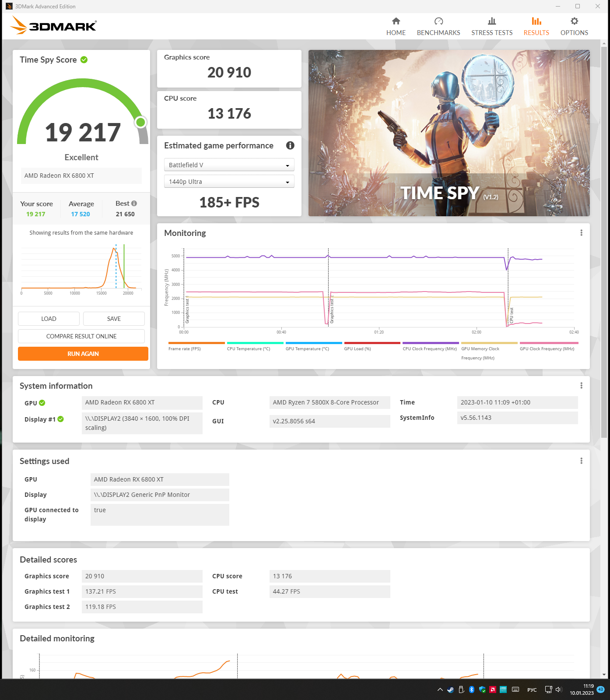Open Benchmarks gauge icon in navigation

coord(438,21)
